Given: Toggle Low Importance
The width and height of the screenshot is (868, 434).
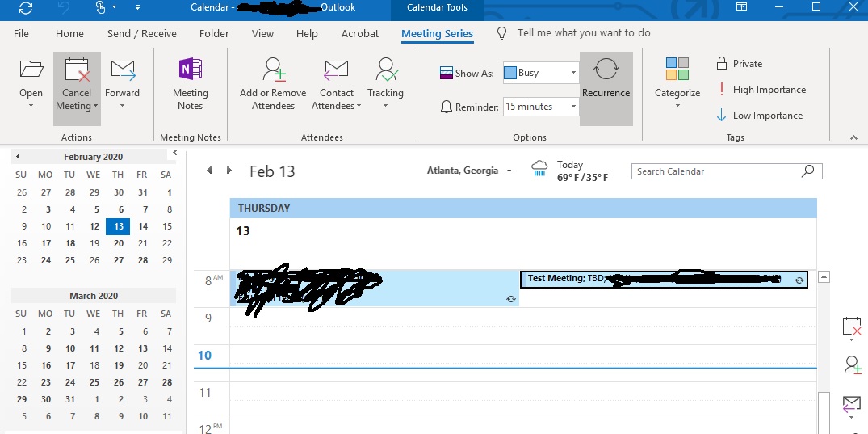Looking at the screenshot, I should [x=760, y=116].
